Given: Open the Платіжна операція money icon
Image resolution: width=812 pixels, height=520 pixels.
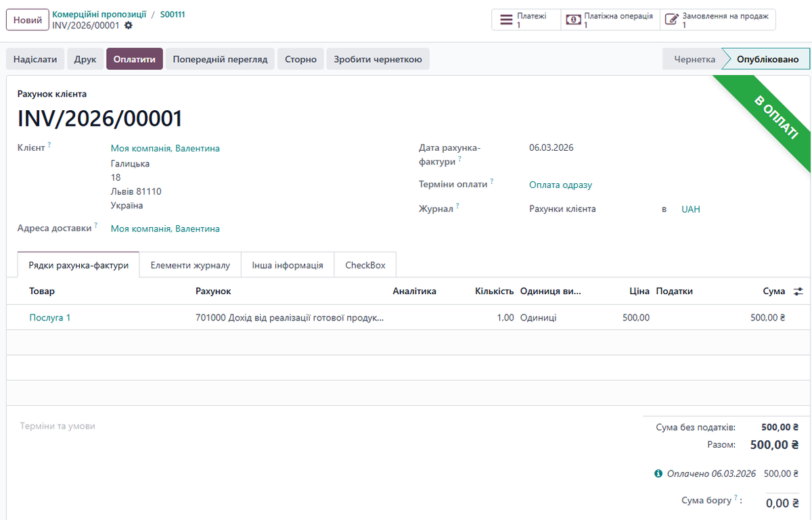Looking at the screenshot, I should click(573, 20).
